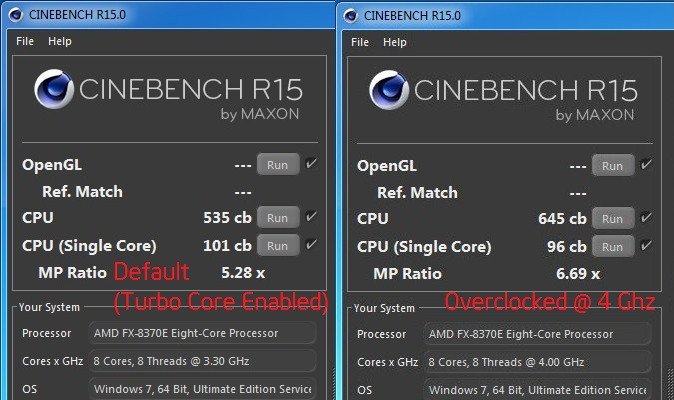Screen dimensions: 674x400
Task: Open Help menu in left Cinebench window
Action: click(60, 41)
